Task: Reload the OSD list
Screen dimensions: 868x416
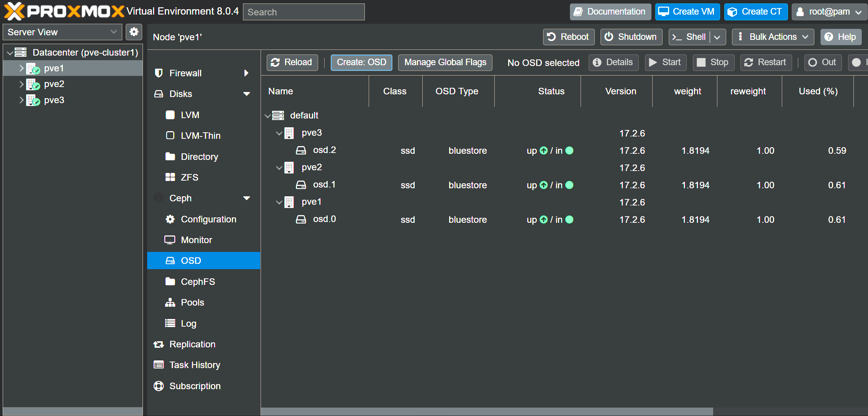Action: click(292, 62)
